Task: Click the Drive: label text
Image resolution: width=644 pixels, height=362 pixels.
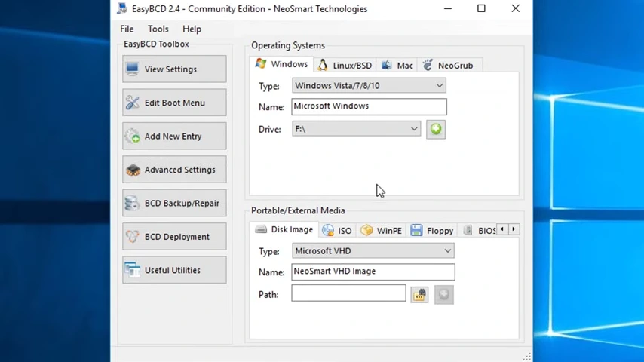Action: coord(270,130)
